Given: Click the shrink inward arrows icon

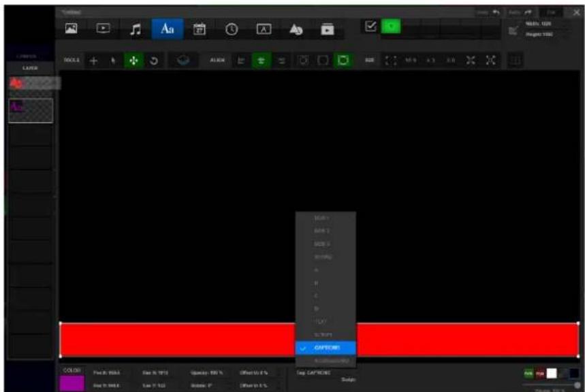Looking at the screenshot, I should [x=471, y=61].
